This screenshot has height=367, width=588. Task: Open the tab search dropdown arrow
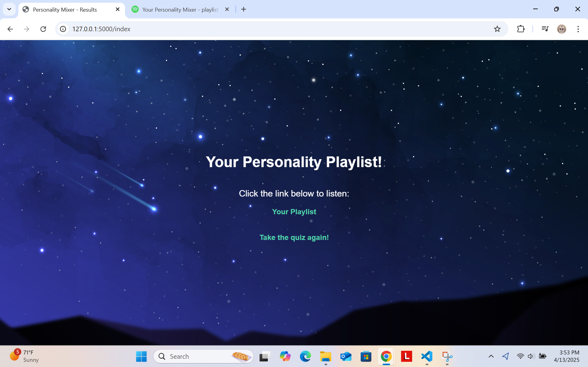pyautogui.click(x=9, y=9)
